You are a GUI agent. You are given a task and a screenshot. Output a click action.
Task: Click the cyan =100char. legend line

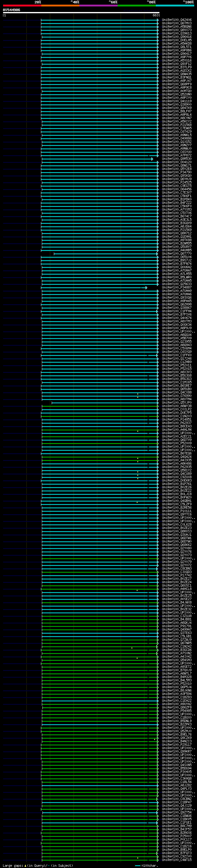pyautogui.click(x=137, y=866)
